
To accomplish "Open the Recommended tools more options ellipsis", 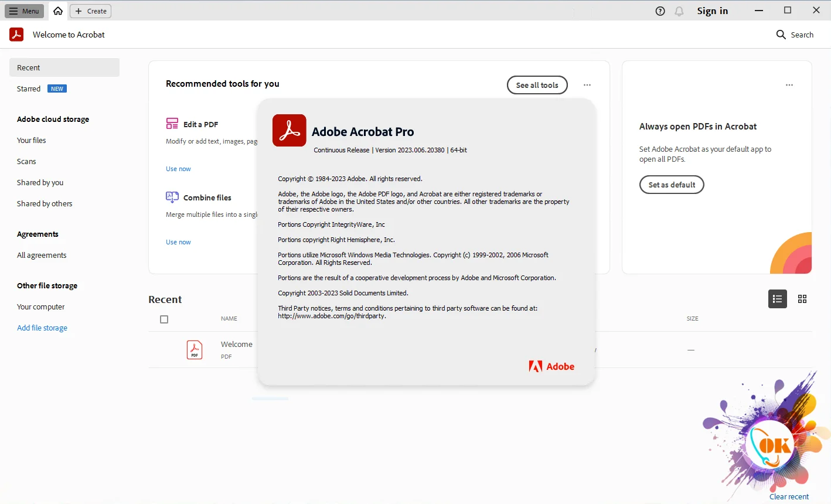I will tap(587, 85).
